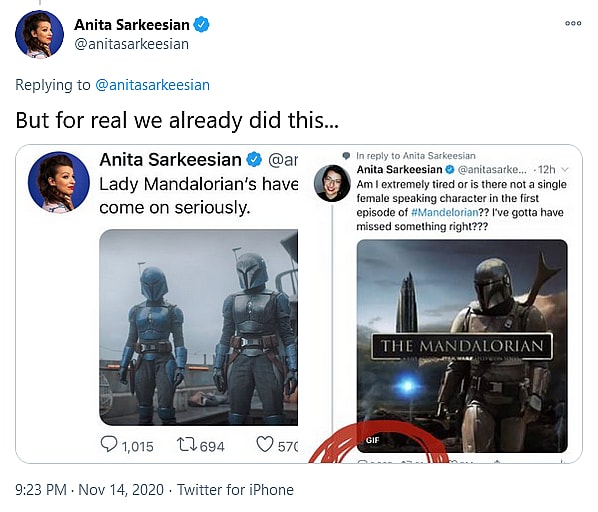The height and width of the screenshot is (512, 598).
Task: Open the image of two blue Mandalorians
Action: coord(198,327)
